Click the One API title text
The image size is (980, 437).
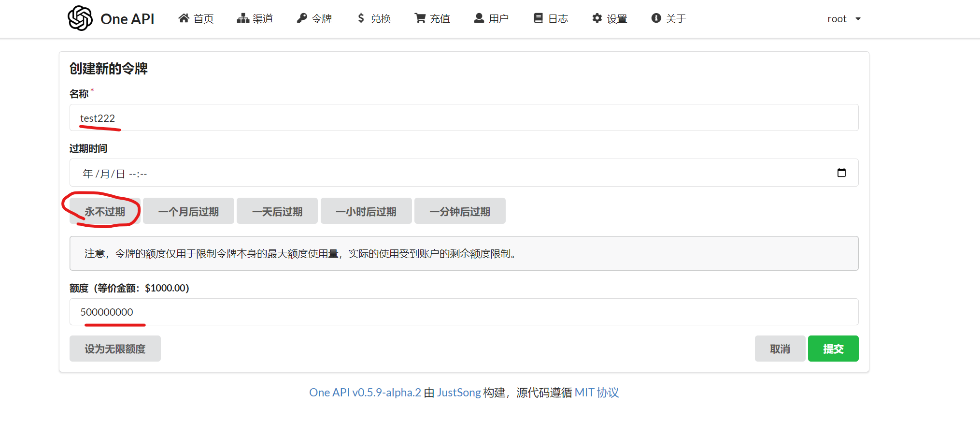coord(128,19)
